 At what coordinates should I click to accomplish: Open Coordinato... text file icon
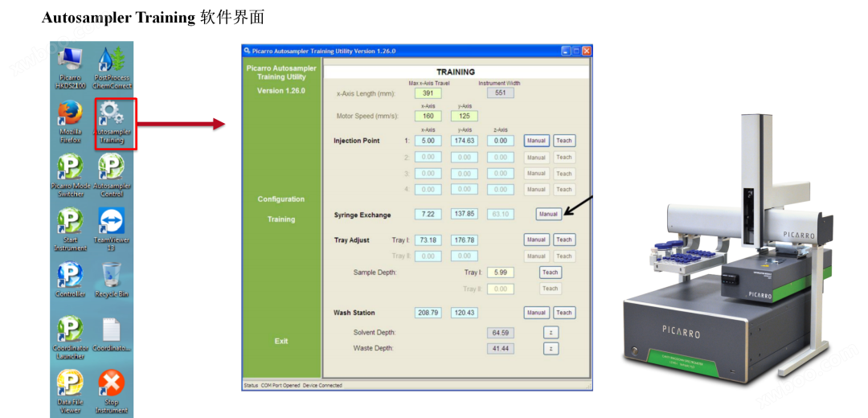click(x=112, y=334)
